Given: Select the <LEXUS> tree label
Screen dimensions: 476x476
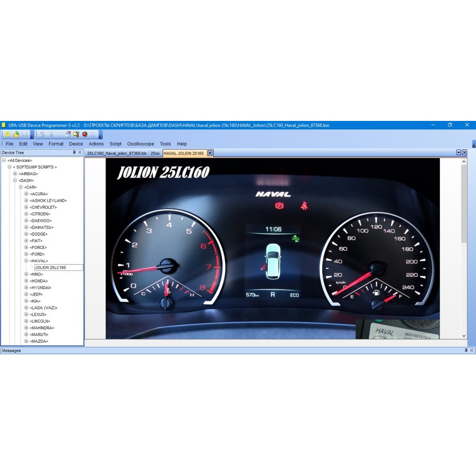Looking at the screenshot, I should pyautogui.click(x=38, y=314).
